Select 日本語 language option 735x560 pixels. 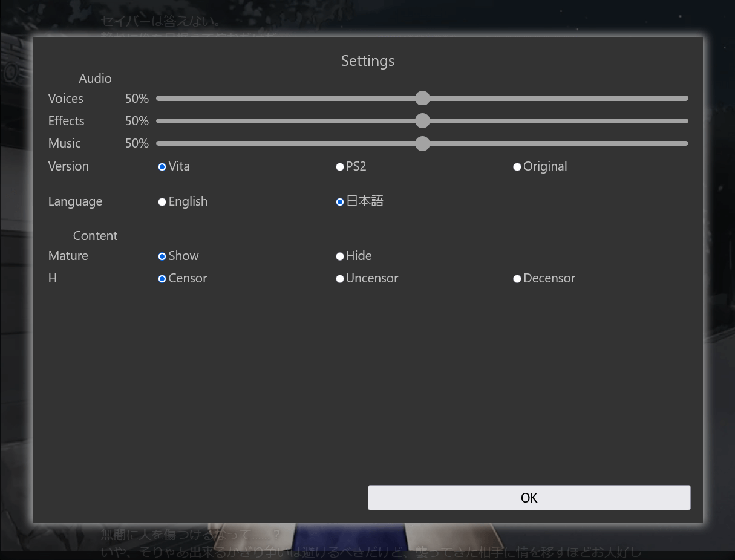point(340,202)
